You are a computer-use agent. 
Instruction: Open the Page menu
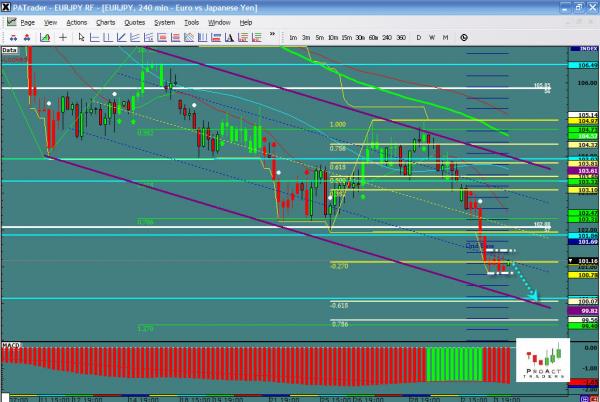pyautogui.click(x=27, y=21)
